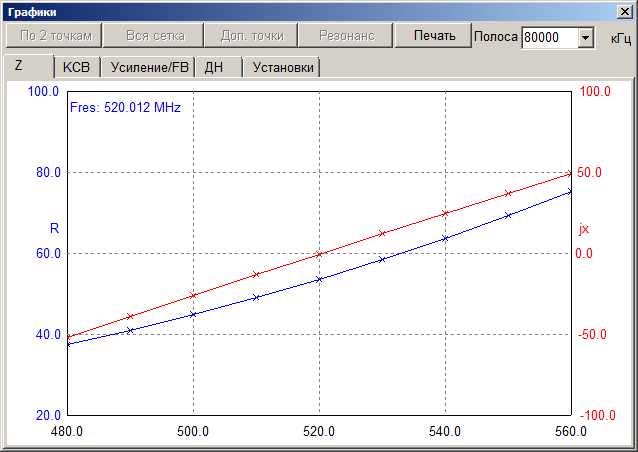Switch to the ДН tab
Viewport: 638px width, 452px height.
tap(214, 67)
